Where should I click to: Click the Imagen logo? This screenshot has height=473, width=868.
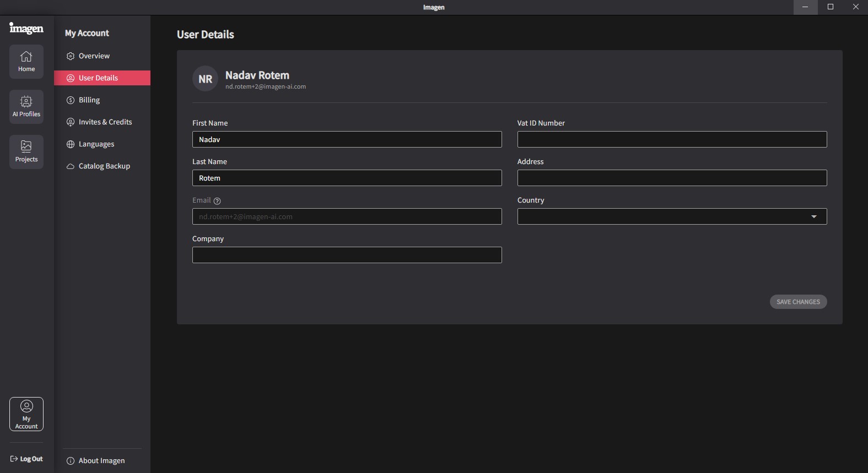(26, 28)
